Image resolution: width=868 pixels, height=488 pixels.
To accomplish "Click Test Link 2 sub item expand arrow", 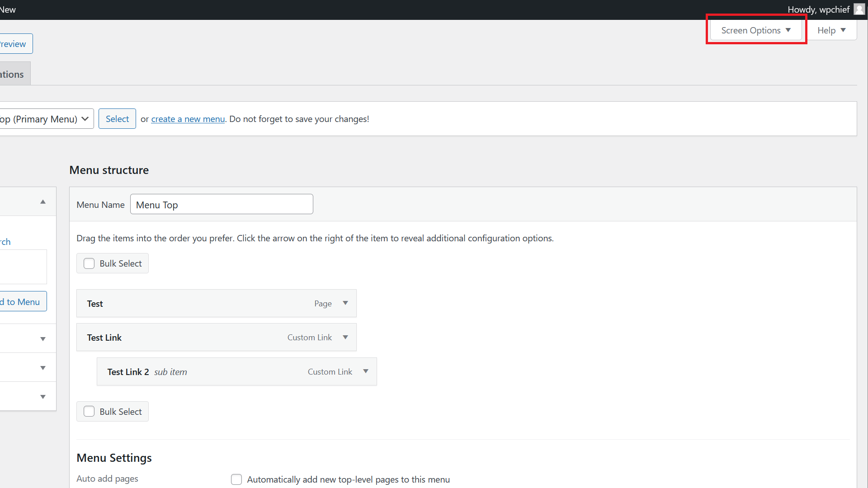I will (365, 371).
